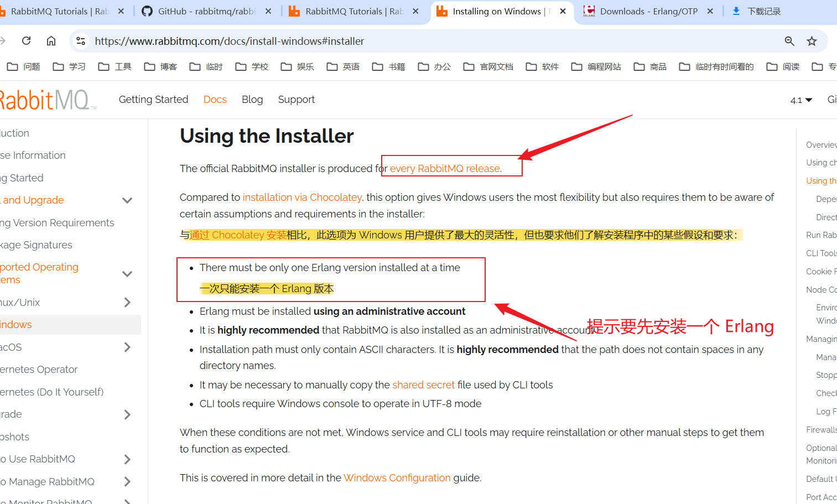Open 学校 bookmark folder
837x504 pixels.
point(252,66)
